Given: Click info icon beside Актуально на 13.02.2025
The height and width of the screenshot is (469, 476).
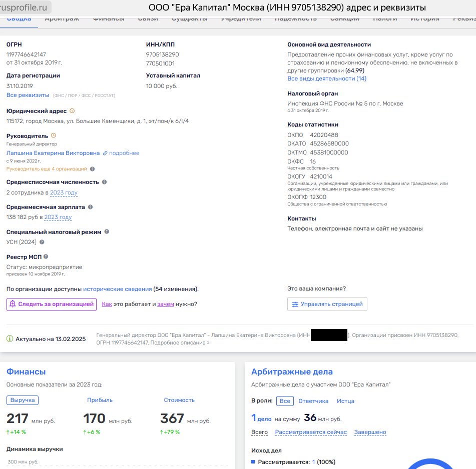Looking at the screenshot, I should coord(10,338).
